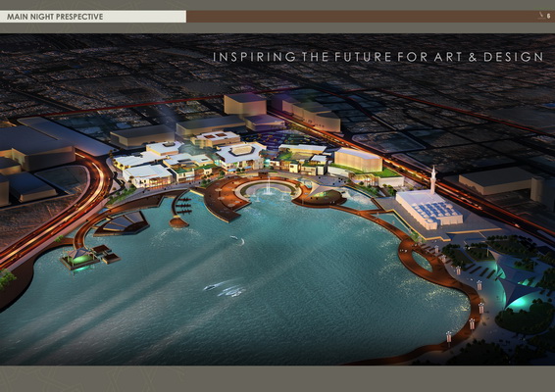Screen dimensions: 555x392
Task: Click the brown header bar
Action: [x=371, y=17]
